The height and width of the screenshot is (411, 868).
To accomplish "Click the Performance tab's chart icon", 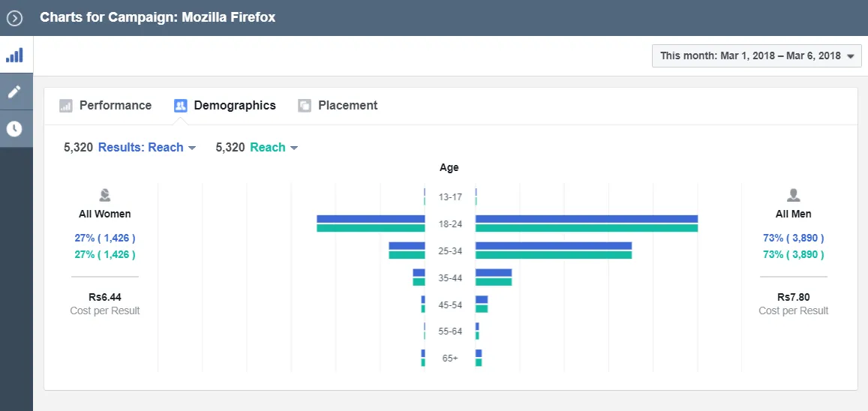I will coord(66,106).
